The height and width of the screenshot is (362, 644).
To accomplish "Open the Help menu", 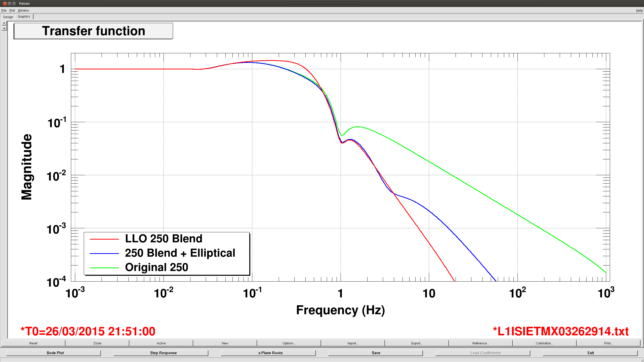I will [x=639, y=10].
